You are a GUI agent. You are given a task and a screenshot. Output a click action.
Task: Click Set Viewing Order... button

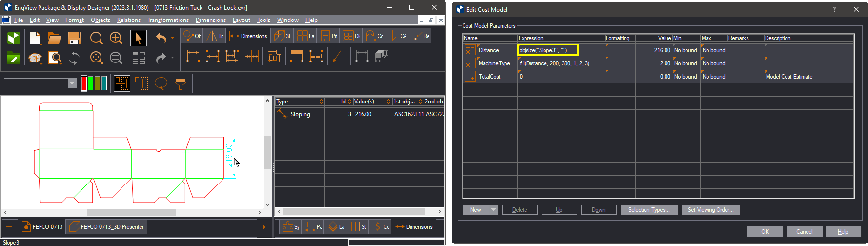(x=711, y=210)
